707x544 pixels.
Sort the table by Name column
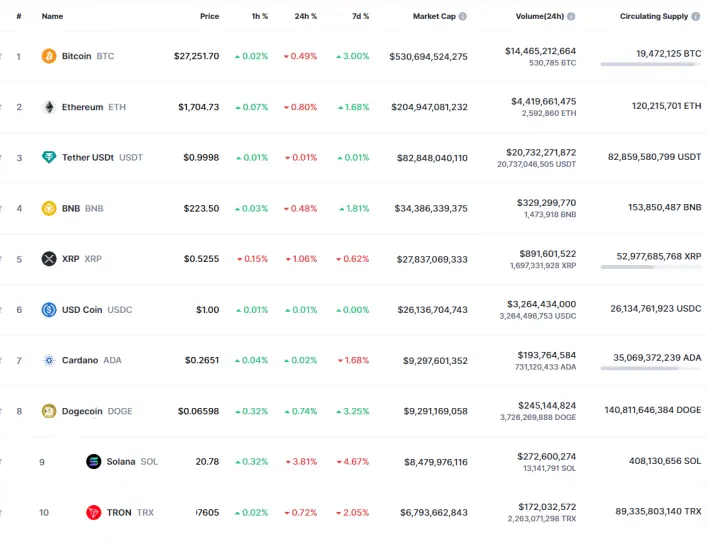(52, 16)
